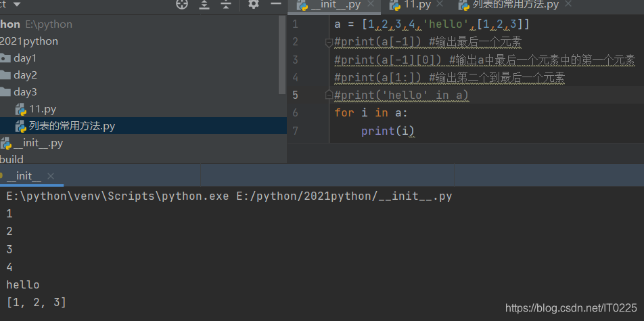644x321 pixels.
Task: Open 11.py in the project tree
Action: pos(43,109)
